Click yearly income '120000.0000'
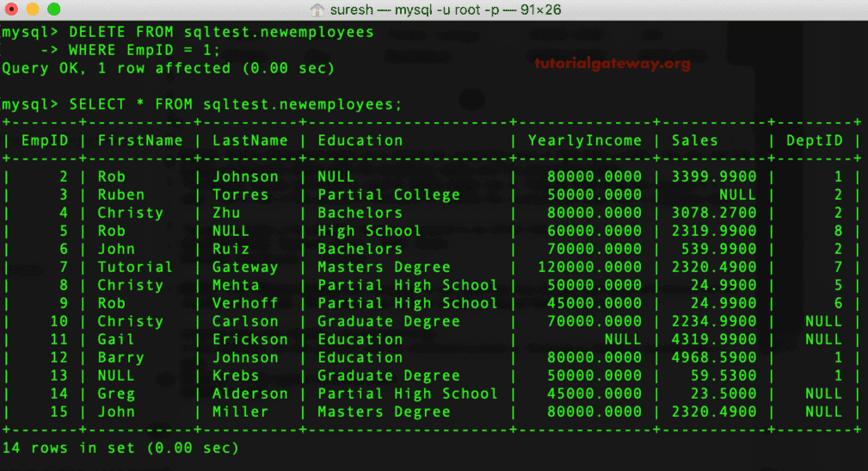The height and width of the screenshot is (471, 868). click(589, 267)
